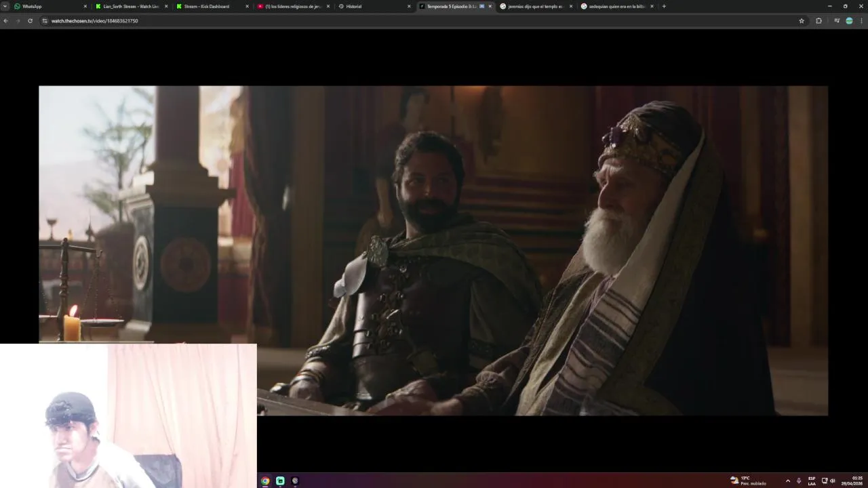Image resolution: width=868 pixels, height=488 pixels.
Task: Switch to 'jeremías dijo que el templo' tab
Action: [x=535, y=6]
